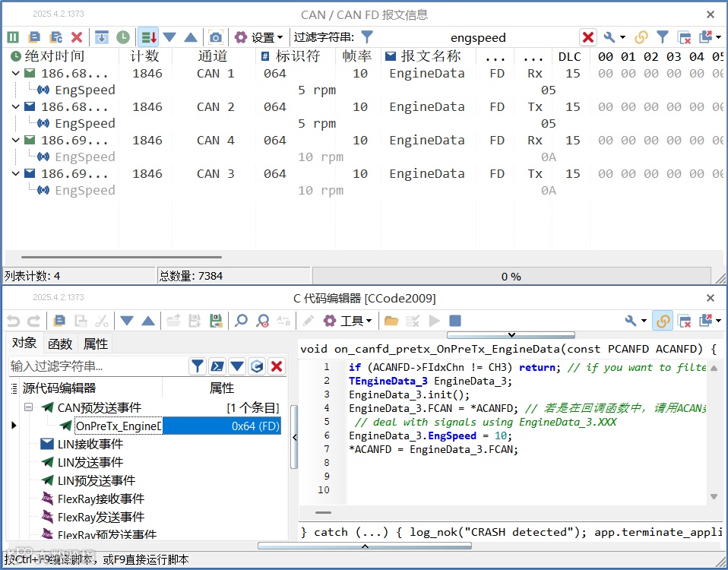Switch to the 函数 tab
This screenshot has width=728, height=570.
point(60,344)
